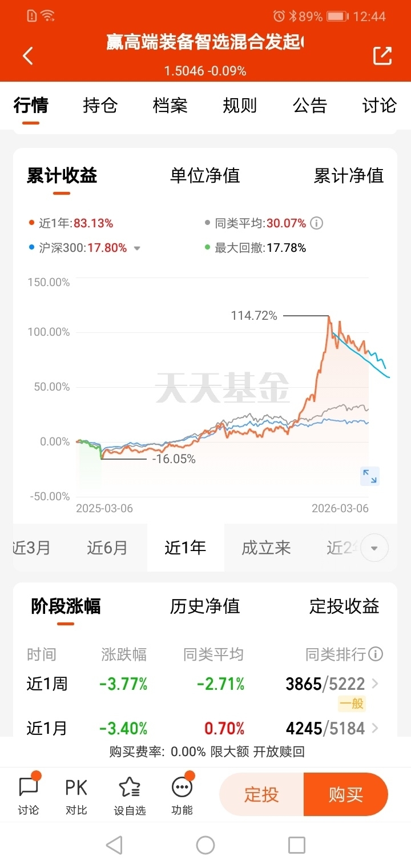Switch to 单位净值 chart tab
The height and width of the screenshot is (868, 411).
(x=205, y=175)
